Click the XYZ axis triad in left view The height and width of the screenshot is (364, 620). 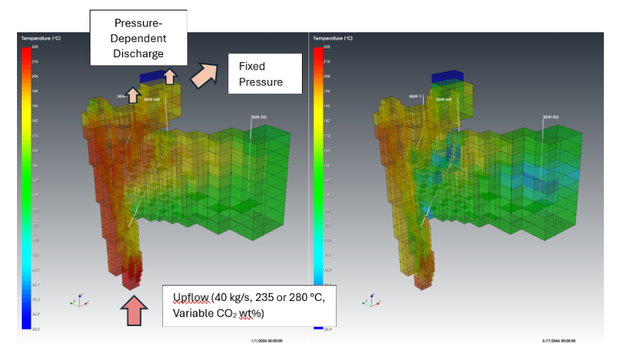tap(77, 299)
